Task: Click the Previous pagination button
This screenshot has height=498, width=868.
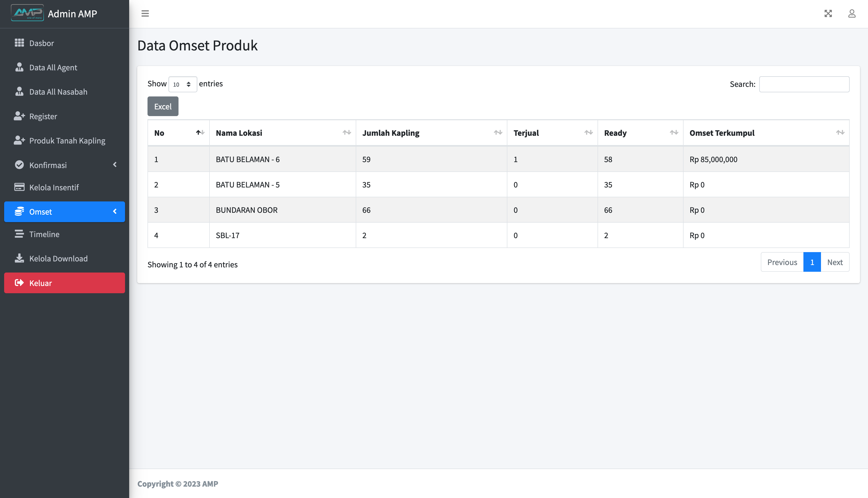Action: [x=782, y=262]
